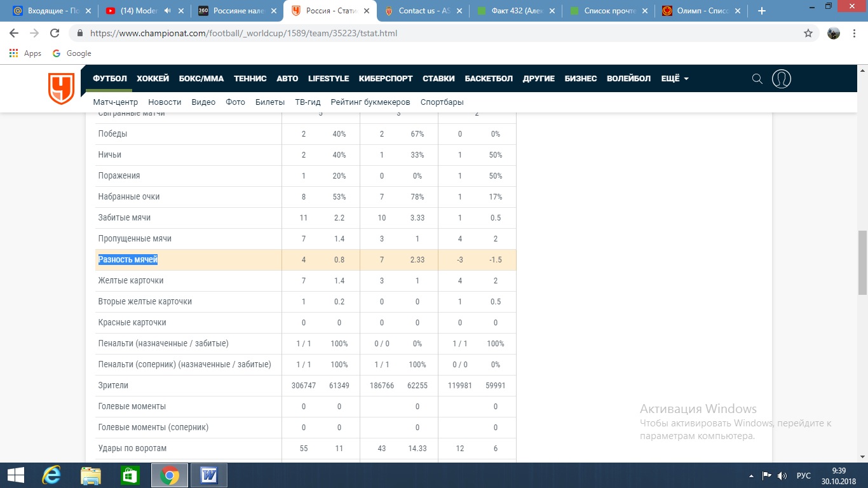
Task: Open the Видео link
Action: [x=203, y=102]
